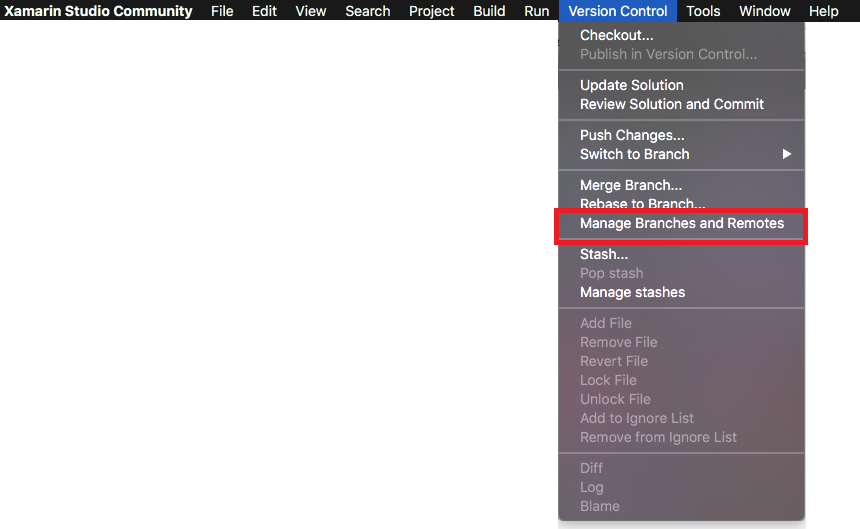Open the Window menu
Viewport: 860px width, 529px height.
(765, 11)
